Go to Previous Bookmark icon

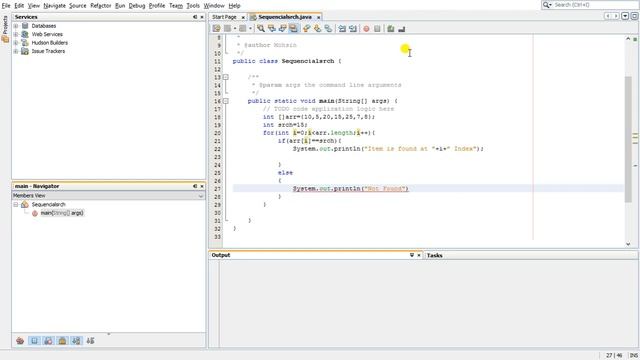[306, 29]
